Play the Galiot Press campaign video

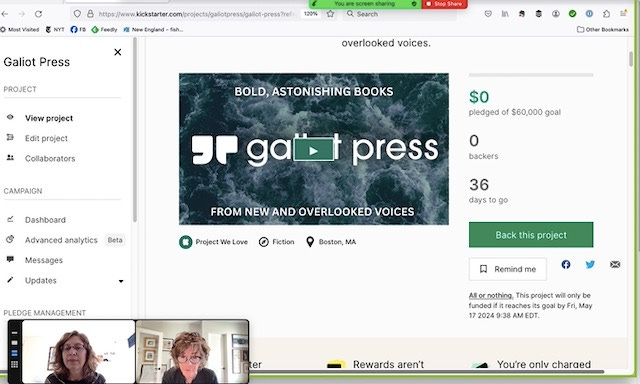(313, 150)
